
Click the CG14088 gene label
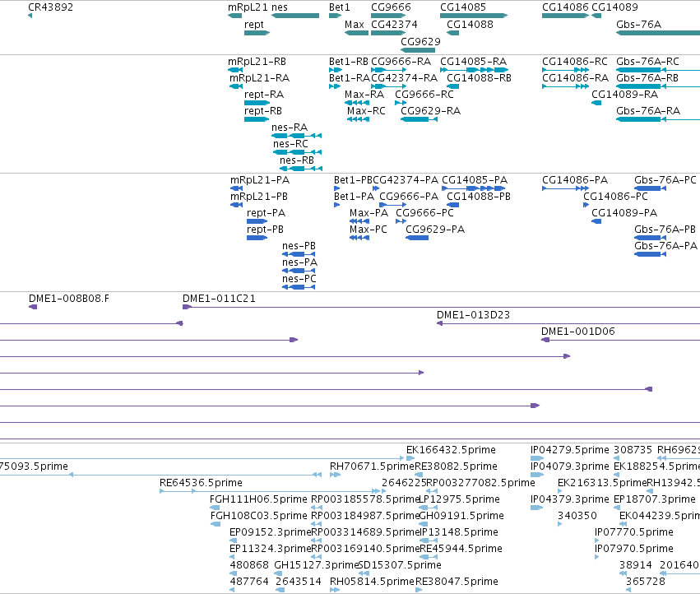coord(470,25)
